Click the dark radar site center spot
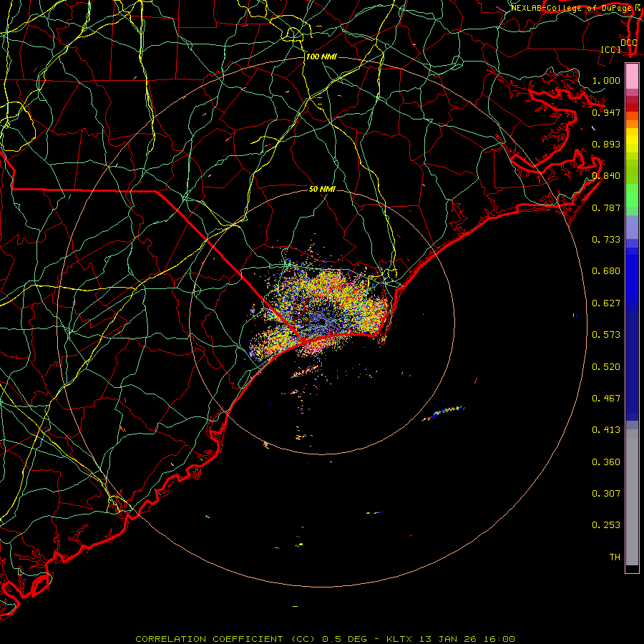Screen dimensions: 644x644 322,322
